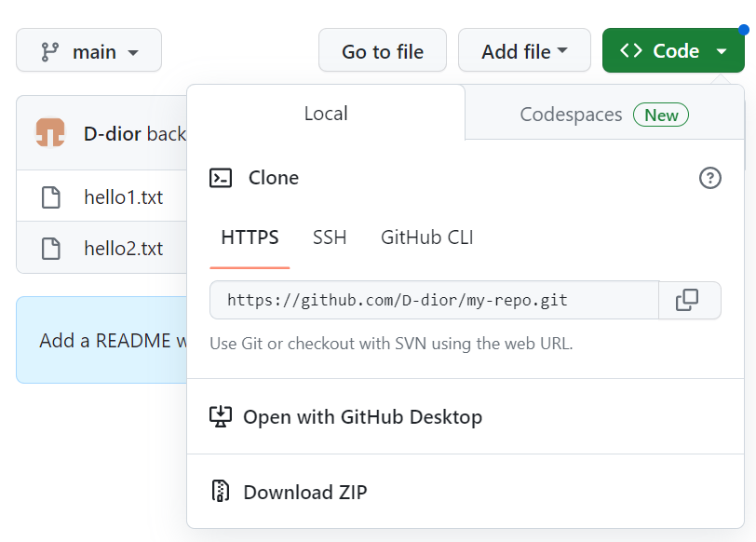This screenshot has height=542, width=756.
Task: Select the HTTPS clone tab
Action: [250, 237]
